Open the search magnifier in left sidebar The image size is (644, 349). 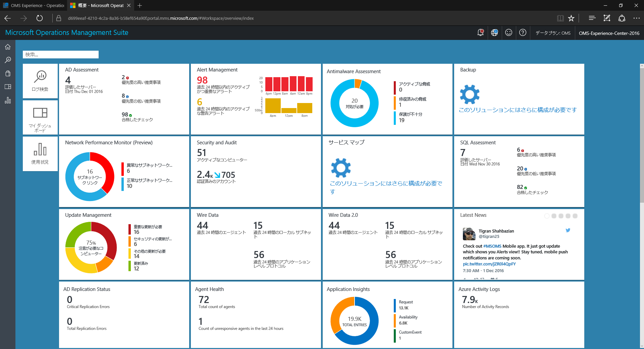coord(8,60)
